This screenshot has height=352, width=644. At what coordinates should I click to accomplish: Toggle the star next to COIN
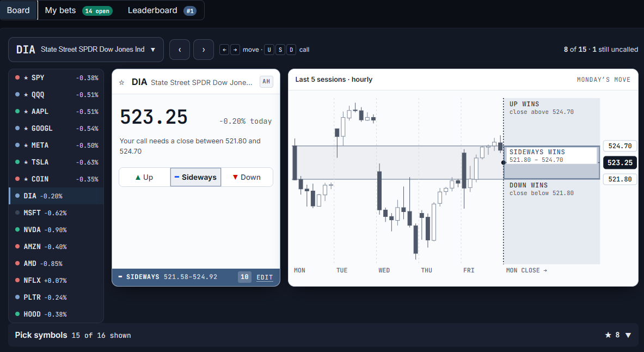(26, 179)
